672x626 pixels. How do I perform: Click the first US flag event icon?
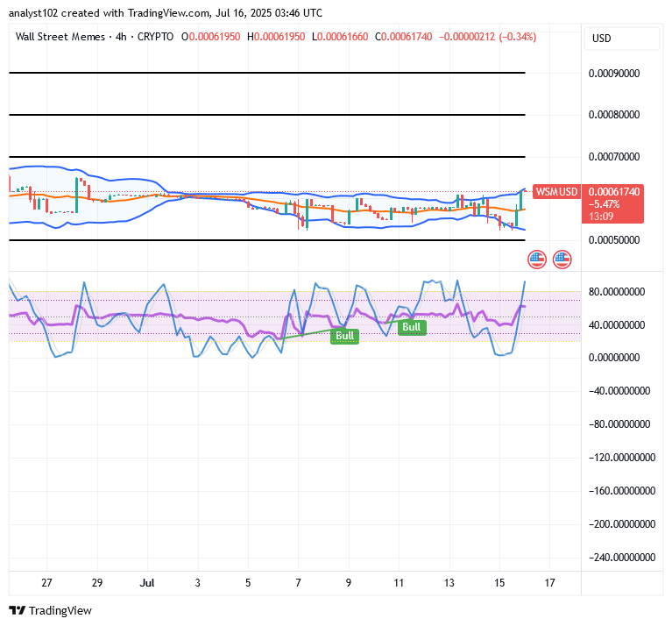tap(536, 260)
